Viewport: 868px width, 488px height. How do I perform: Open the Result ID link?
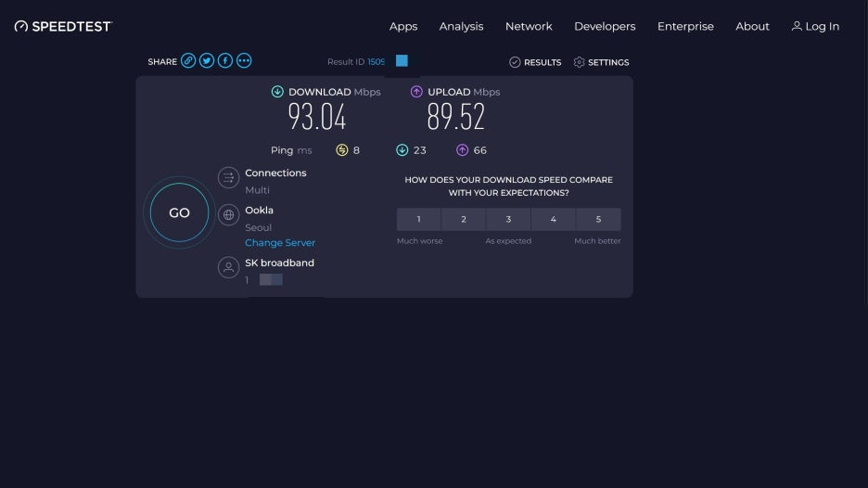coord(376,62)
